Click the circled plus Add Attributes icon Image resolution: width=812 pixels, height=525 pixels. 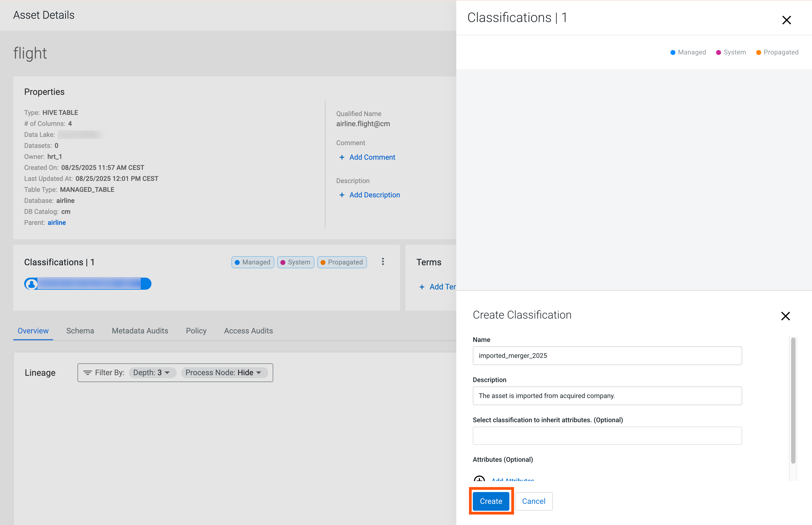click(x=479, y=479)
